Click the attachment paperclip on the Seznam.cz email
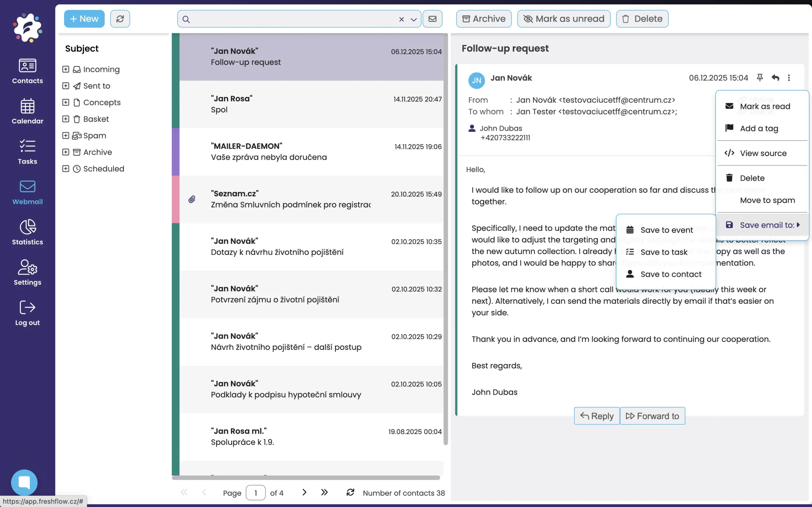 192,199
